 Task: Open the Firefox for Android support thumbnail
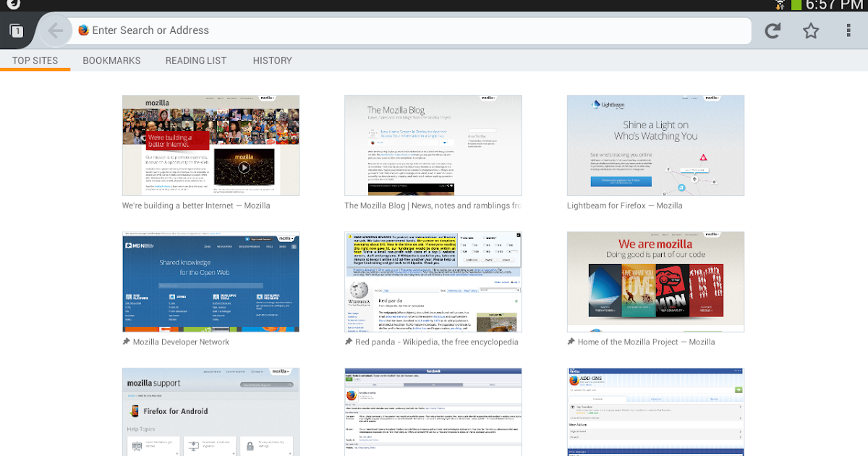[x=210, y=413]
